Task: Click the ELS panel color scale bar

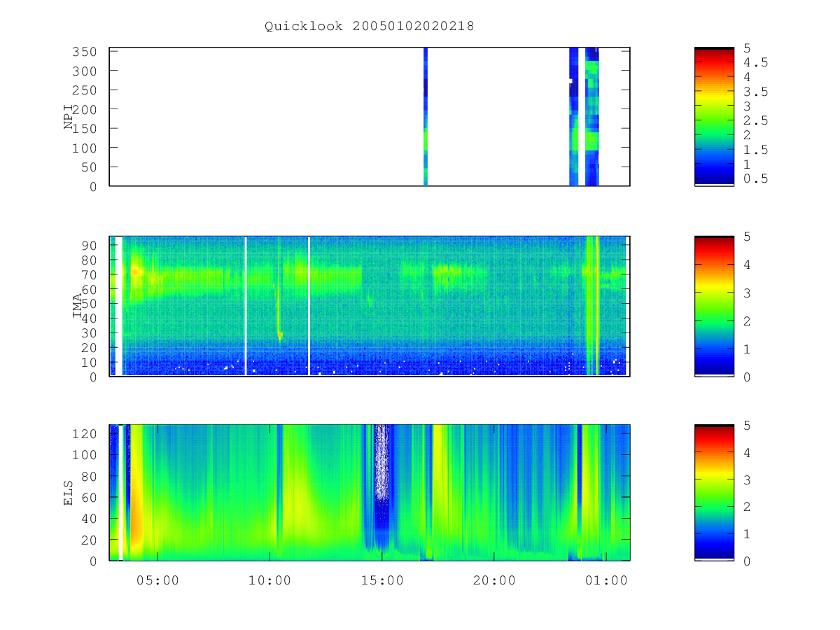Action: pyautogui.click(x=714, y=493)
